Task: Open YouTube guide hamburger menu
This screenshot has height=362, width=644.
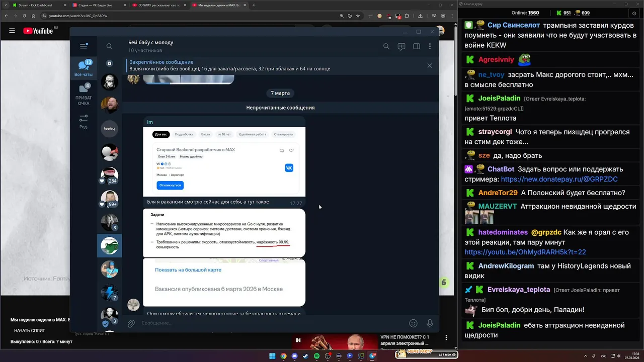Action: [12, 31]
